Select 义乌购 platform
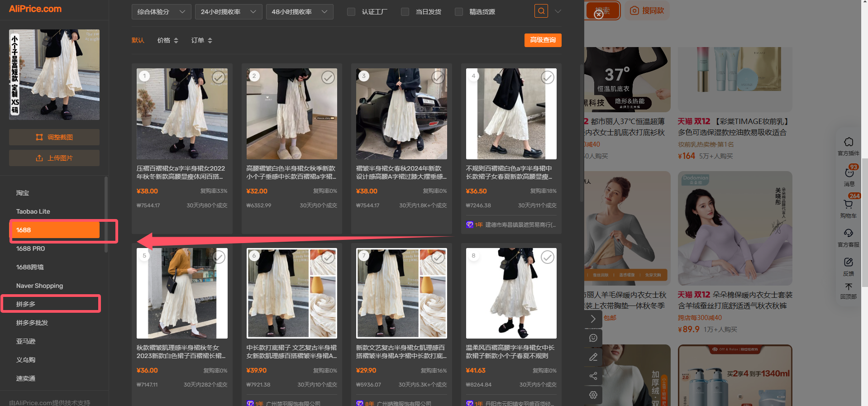The width and height of the screenshot is (868, 406). pos(26,360)
